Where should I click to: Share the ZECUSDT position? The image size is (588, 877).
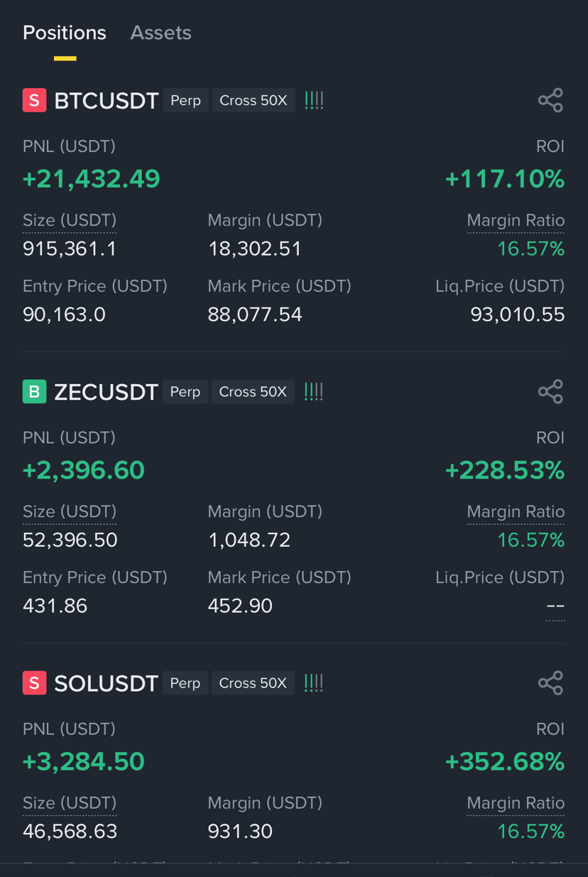[550, 391]
